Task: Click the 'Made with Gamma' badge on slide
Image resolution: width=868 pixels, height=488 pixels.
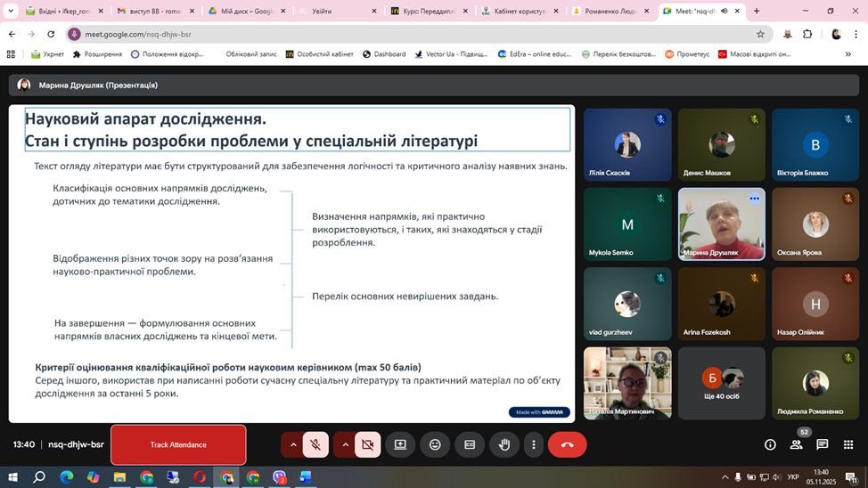Action: (x=539, y=412)
